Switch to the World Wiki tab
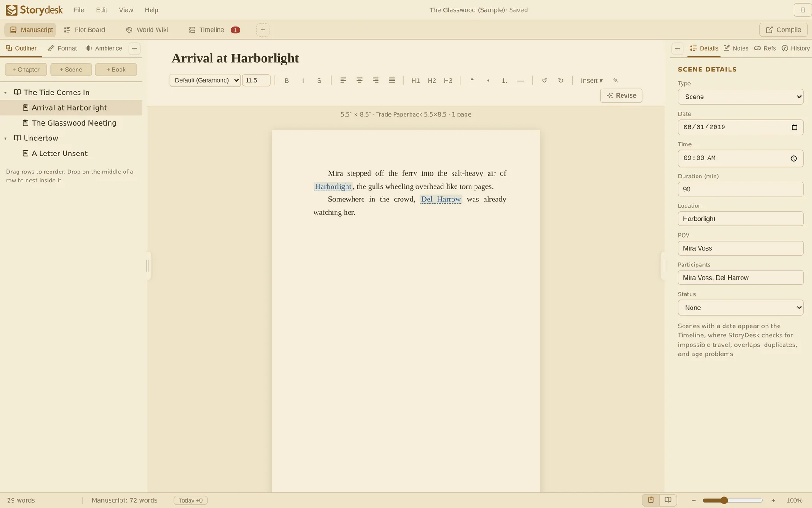Screen dimensions: 812x508 (147, 30)
